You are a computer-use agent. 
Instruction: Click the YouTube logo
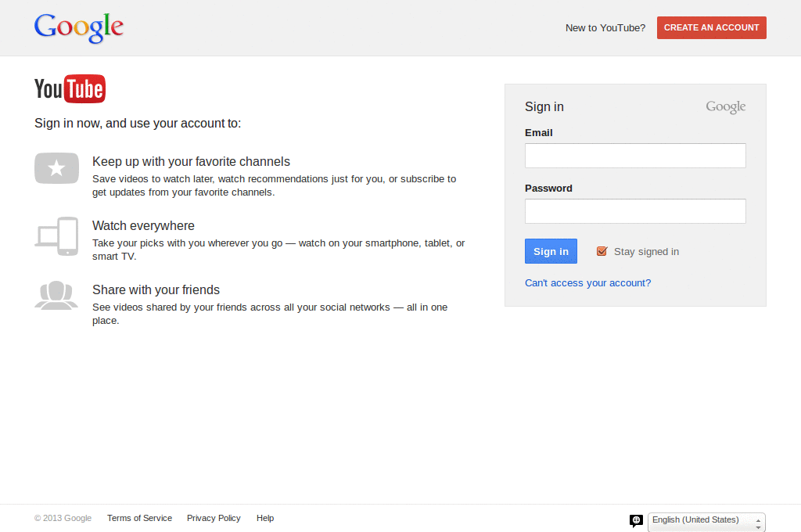pos(70,89)
